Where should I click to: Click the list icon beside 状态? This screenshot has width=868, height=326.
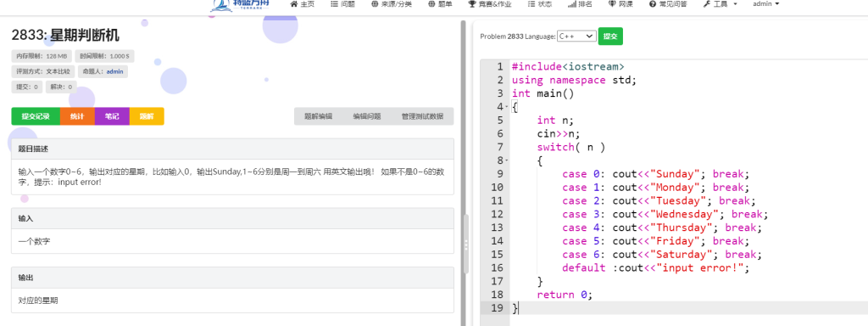pos(532,4)
